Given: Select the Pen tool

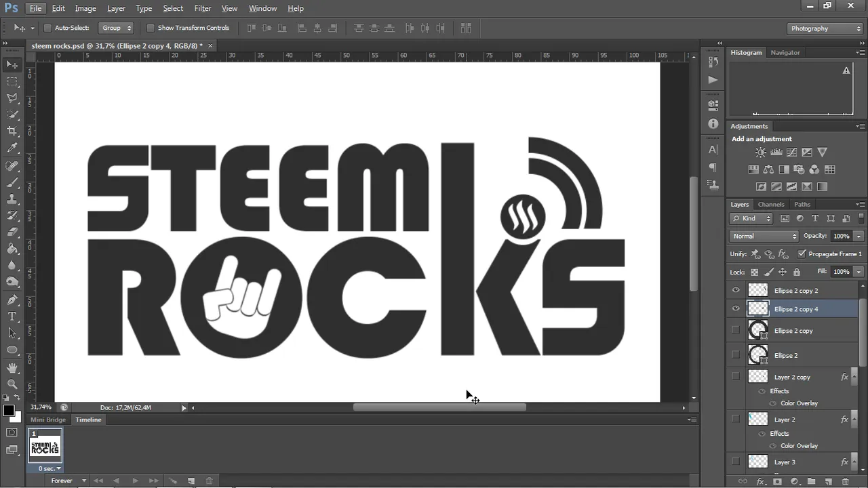Looking at the screenshot, I should [x=12, y=300].
